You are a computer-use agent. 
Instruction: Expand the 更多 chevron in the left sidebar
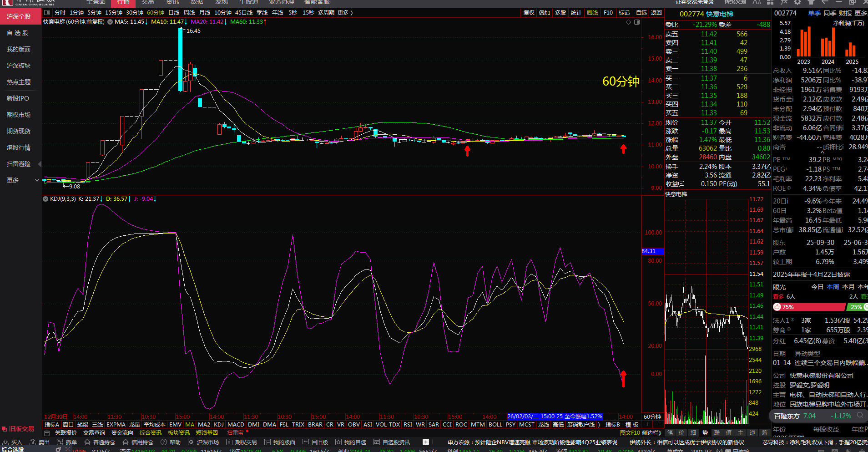(37, 180)
